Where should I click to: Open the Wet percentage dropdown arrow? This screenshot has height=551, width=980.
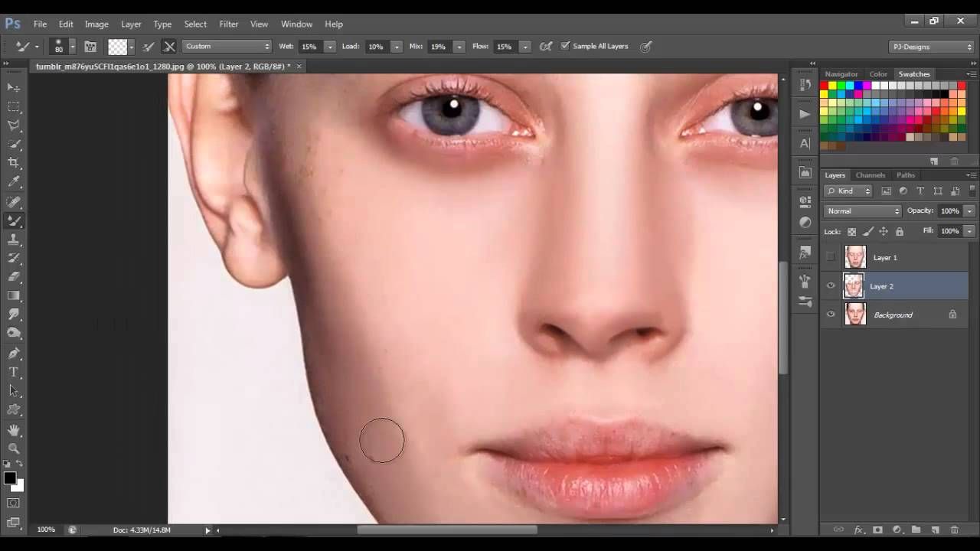[330, 47]
